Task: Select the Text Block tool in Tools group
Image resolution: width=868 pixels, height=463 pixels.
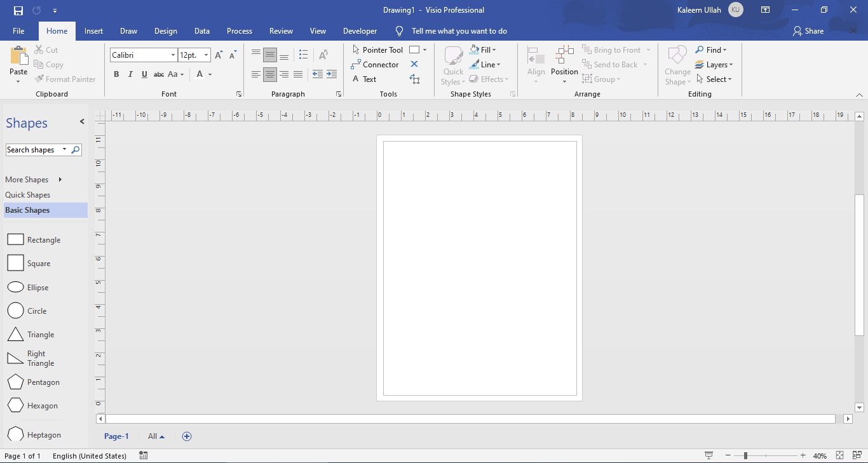Action: [416, 79]
